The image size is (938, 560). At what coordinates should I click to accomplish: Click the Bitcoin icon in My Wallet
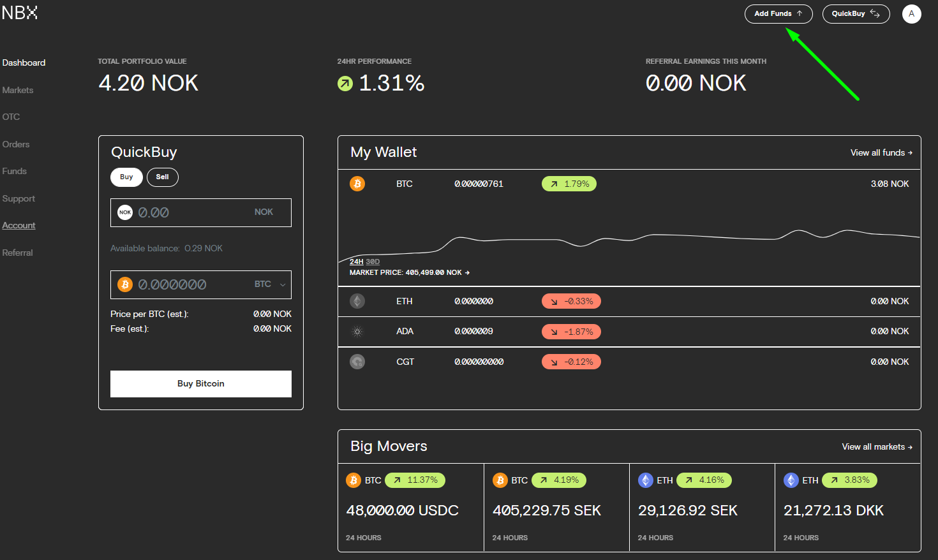click(357, 184)
